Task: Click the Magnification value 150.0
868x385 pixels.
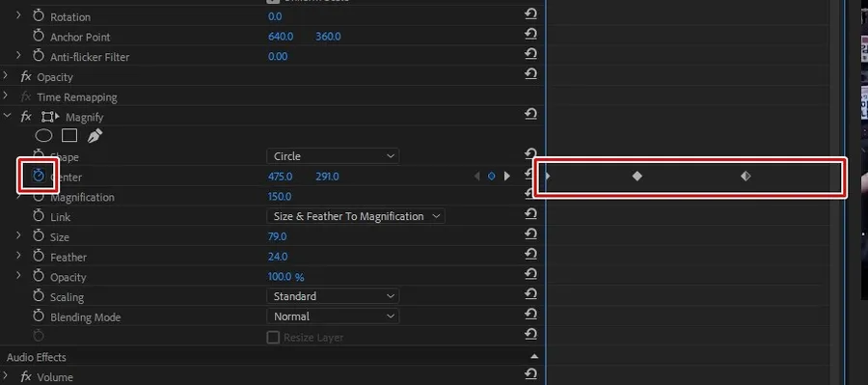Action: (x=280, y=197)
